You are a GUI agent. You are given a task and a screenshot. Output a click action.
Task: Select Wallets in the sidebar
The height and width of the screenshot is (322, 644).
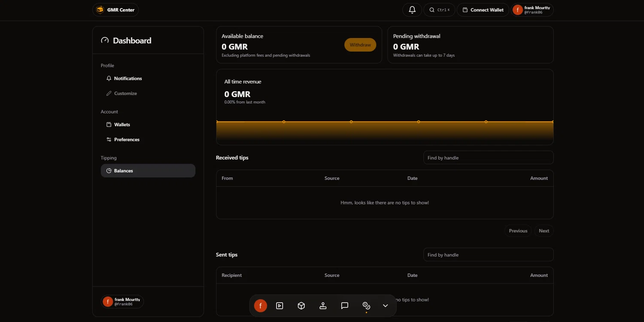pos(148,125)
